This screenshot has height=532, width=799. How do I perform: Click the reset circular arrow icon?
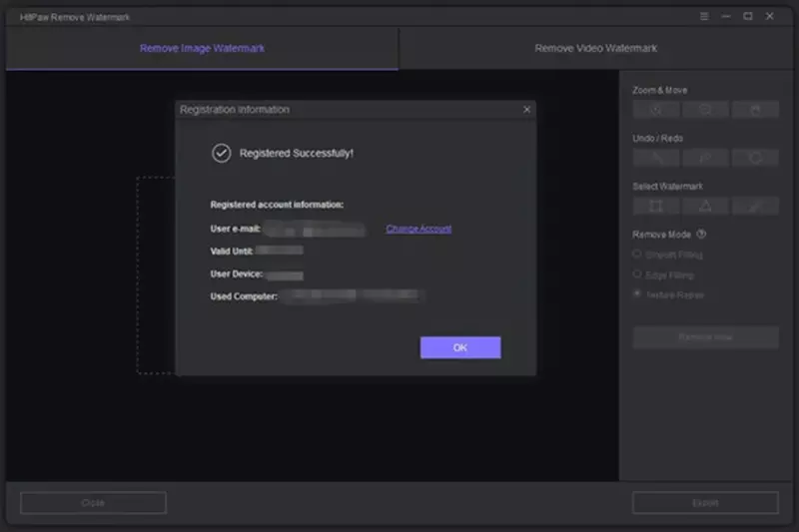click(x=755, y=158)
